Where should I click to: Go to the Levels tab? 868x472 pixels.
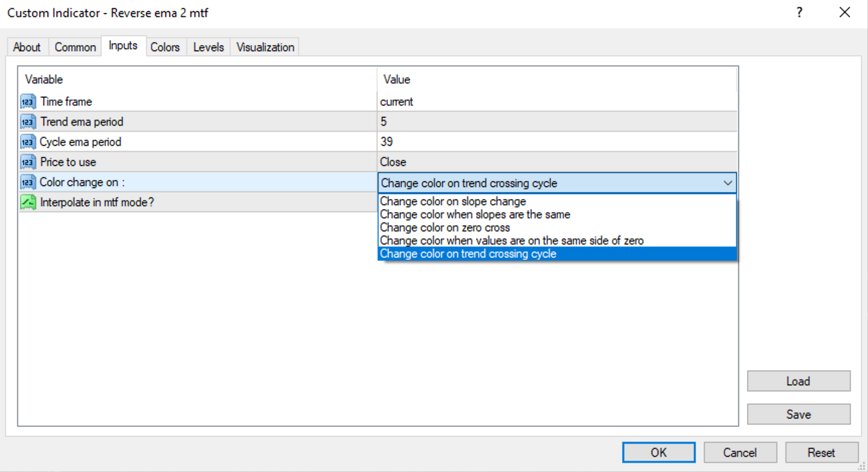coord(208,47)
